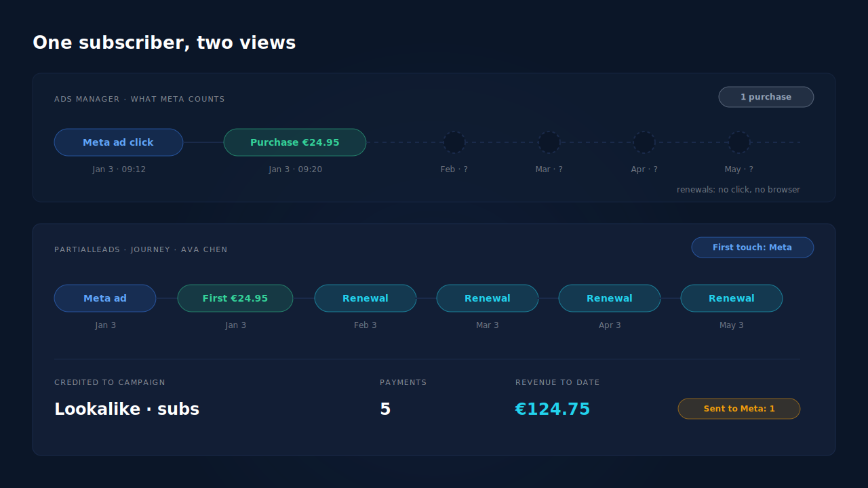Click the 'Mar · ?' label
The height and width of the screenshot is (488, 868).
pos(549,169)
